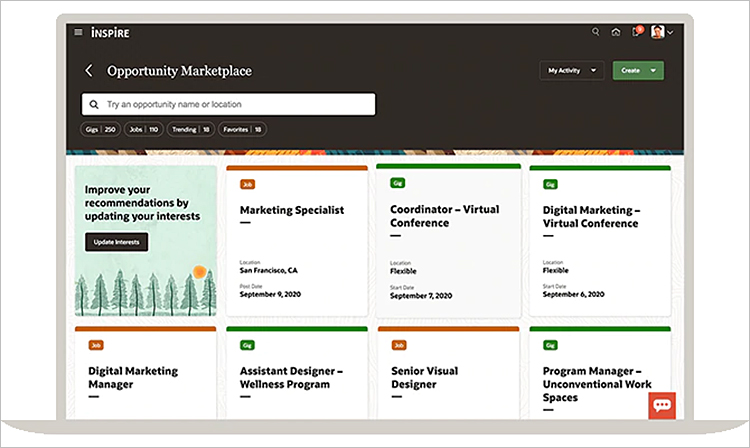The height and width of the screenshot is (448, 750).
Task: Open search via top bar magnifier icon
Action: tap(596, 32)
